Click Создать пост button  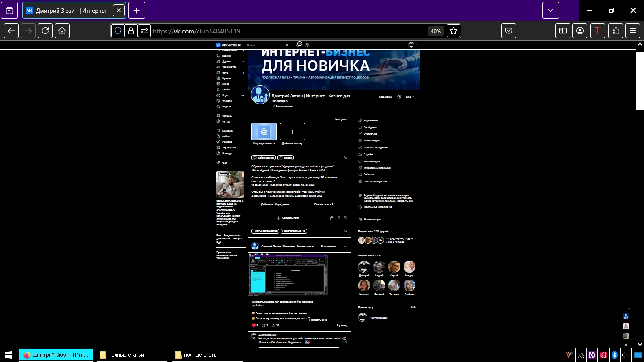[288, 218]
